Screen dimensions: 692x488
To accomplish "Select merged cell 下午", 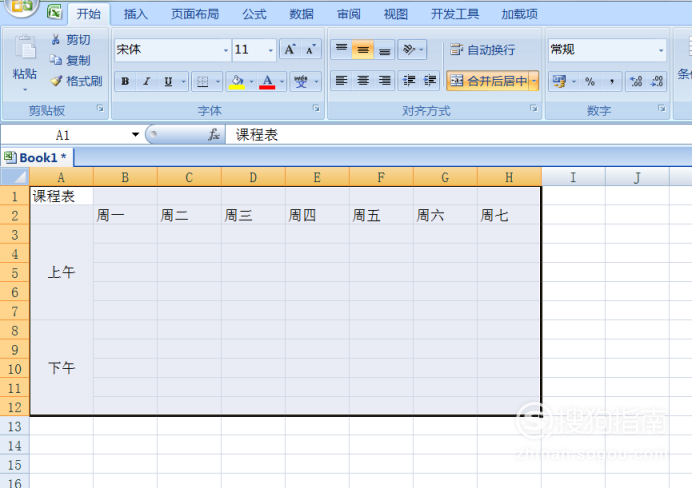I will [x=61, y=368].
